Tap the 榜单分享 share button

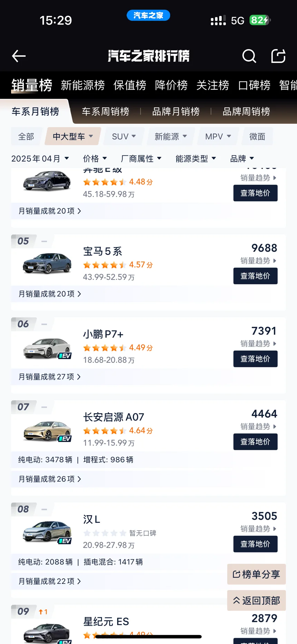pos(257,574)
